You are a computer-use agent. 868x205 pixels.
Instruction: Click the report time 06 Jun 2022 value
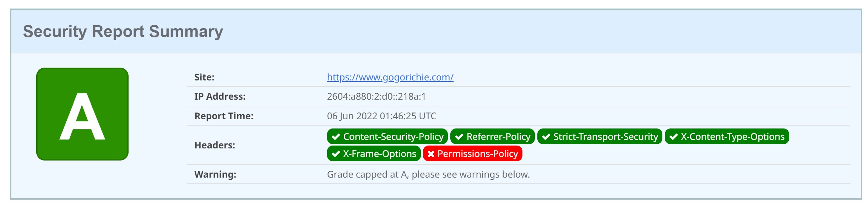(381, 116)
